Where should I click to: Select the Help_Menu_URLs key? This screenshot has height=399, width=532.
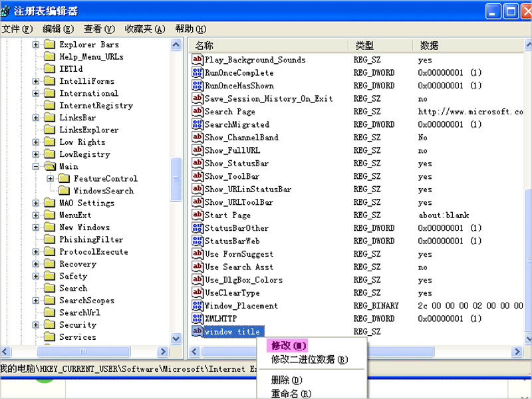[91, 57]
